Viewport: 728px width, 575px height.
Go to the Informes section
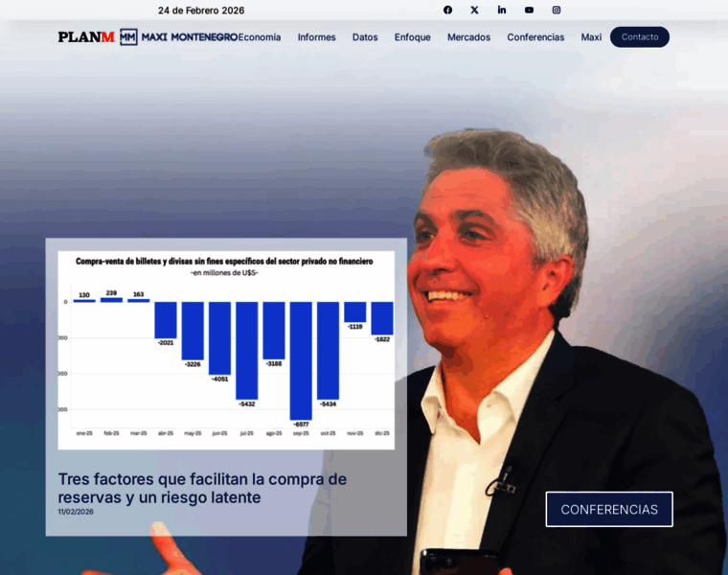(x=316, y=37)
